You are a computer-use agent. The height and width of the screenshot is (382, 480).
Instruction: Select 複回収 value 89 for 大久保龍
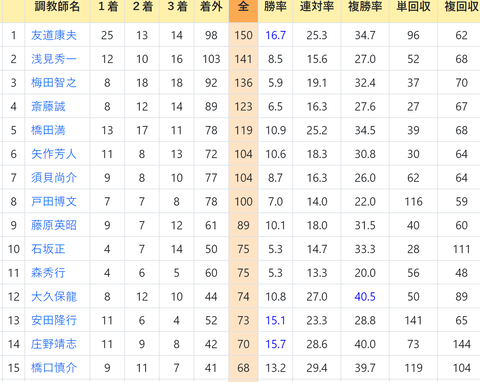[462, 297]
